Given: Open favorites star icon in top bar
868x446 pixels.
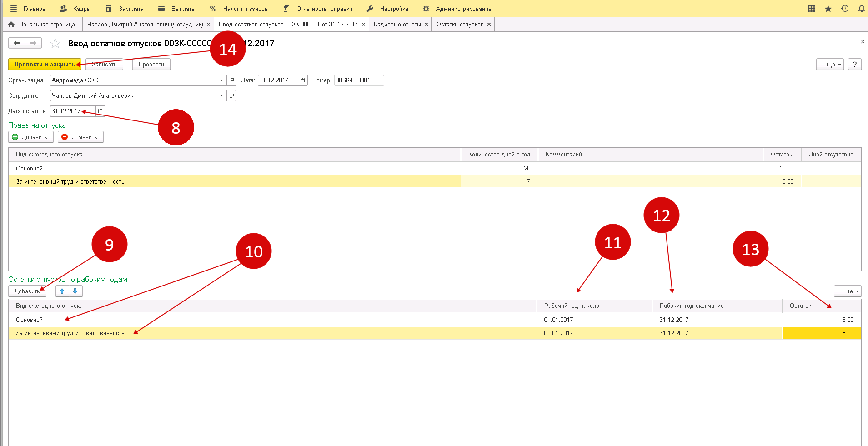Looking at the screenshot, I should (x=828, y=9).
